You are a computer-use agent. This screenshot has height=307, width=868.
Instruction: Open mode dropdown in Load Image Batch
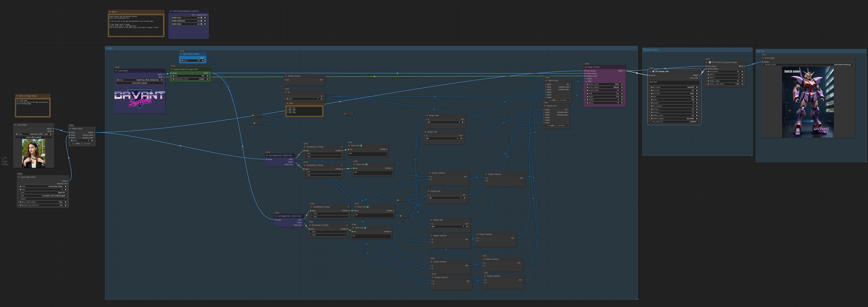click(x=43, y=186)
